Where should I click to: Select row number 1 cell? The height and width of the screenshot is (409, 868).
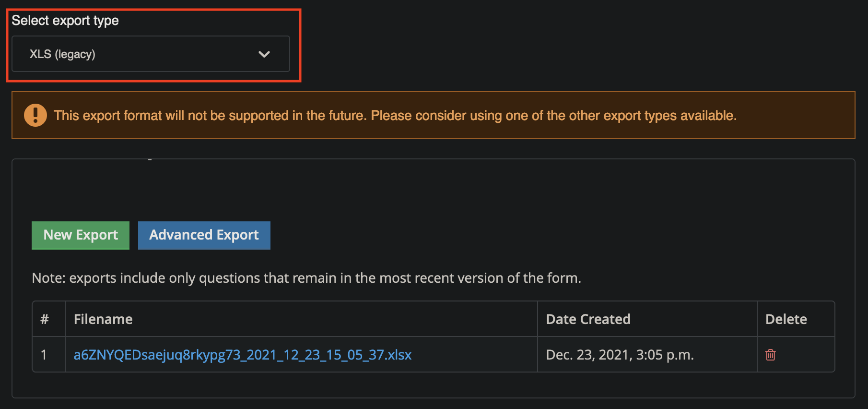coord(44,355)
